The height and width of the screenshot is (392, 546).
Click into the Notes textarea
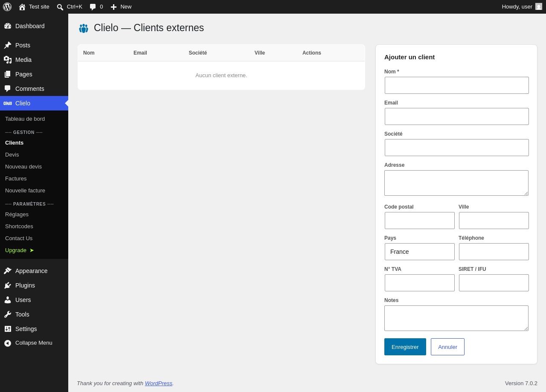(456, 318)
